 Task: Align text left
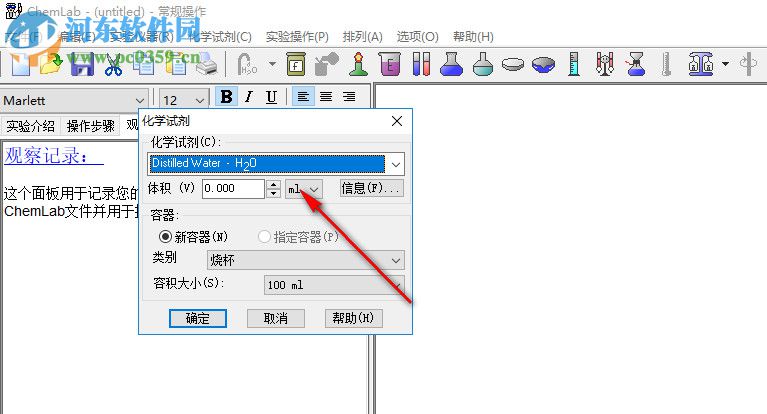(x=303, y=96)
